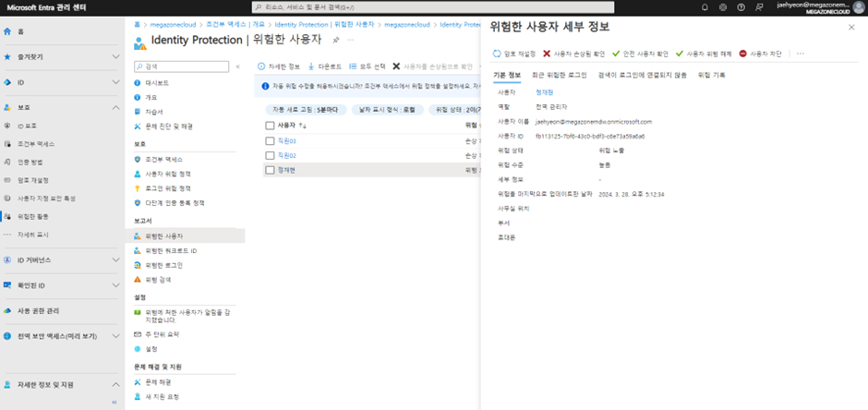The image size is (868, 410).
Task: Open portal settings gear icon
Action: point(722,7)
